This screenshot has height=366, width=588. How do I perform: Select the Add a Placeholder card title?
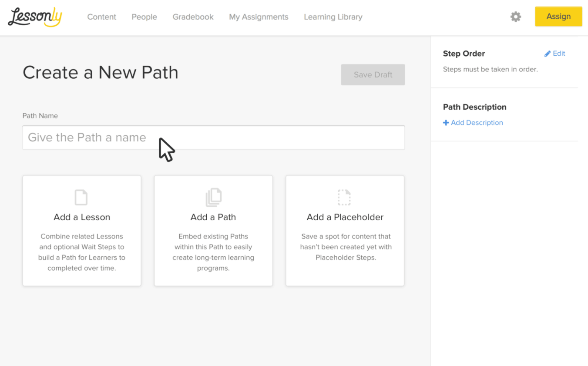coord(345,217)
